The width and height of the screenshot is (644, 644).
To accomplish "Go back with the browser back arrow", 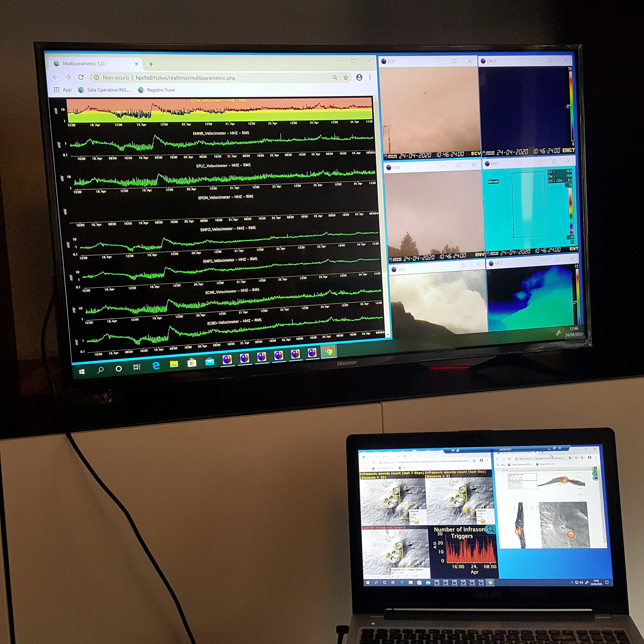I will point(55,77).
